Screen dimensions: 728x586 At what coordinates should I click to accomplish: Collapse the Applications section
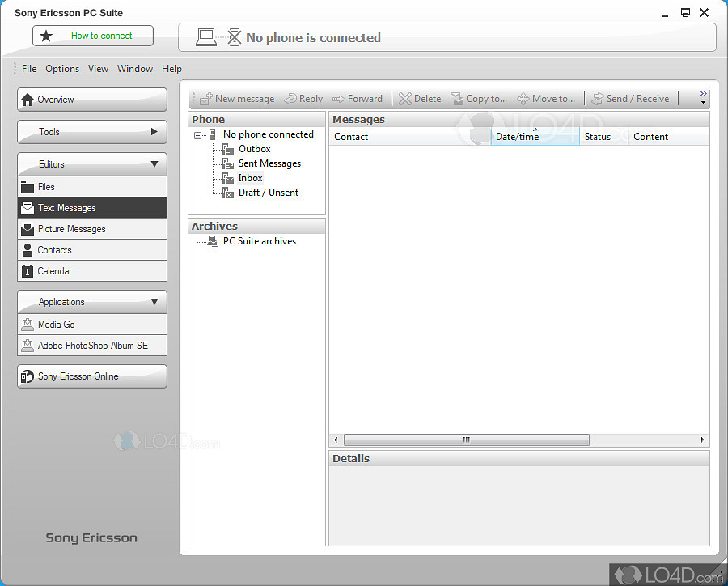coord(154,302)
